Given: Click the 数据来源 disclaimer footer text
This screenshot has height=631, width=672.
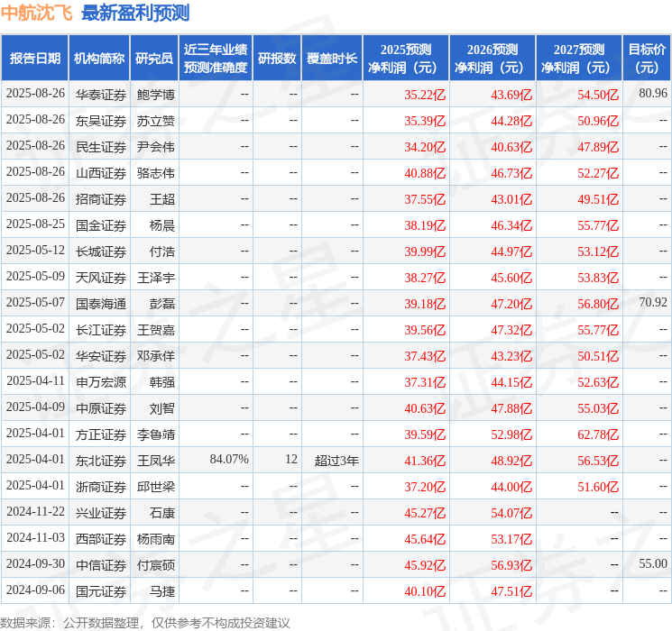Looking at the screenshot, I should click(145, 622).
